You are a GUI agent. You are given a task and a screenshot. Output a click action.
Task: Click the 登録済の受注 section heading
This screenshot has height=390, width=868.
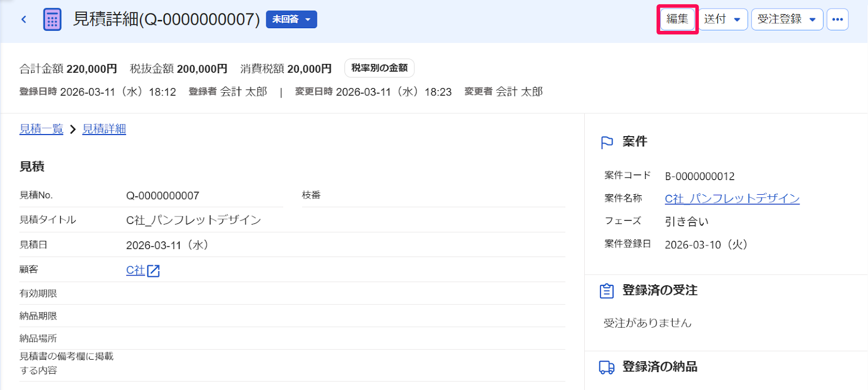click(x=660, y=291)
